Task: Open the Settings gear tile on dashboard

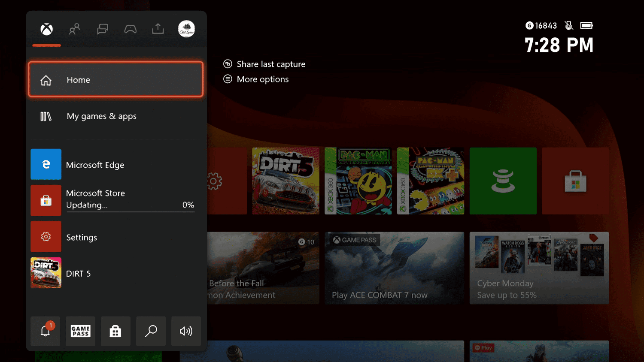Action: pyautogui.click(x=227, y=181)
